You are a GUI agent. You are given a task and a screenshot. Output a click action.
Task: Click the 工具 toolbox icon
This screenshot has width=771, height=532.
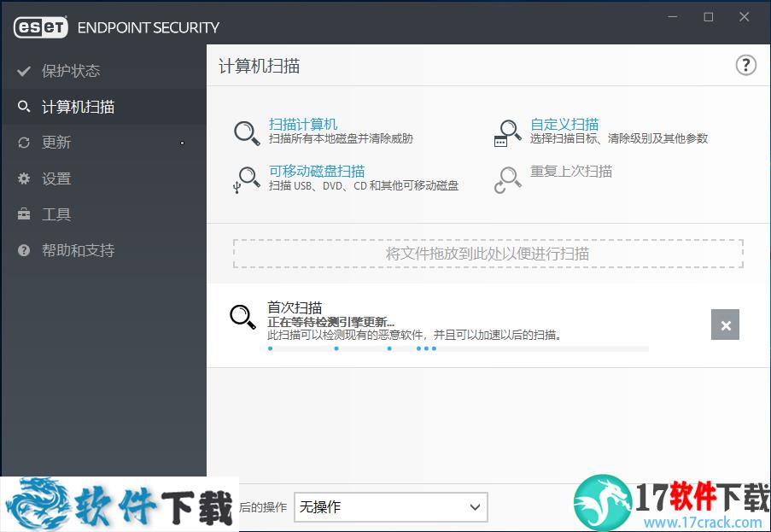pyautogui.click(x=24, y=214)
